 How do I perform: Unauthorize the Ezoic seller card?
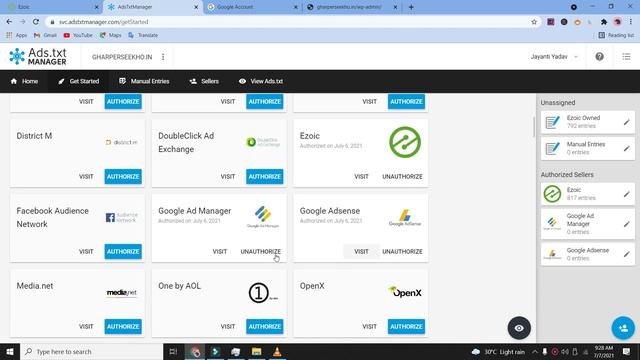tap(402, 177)
